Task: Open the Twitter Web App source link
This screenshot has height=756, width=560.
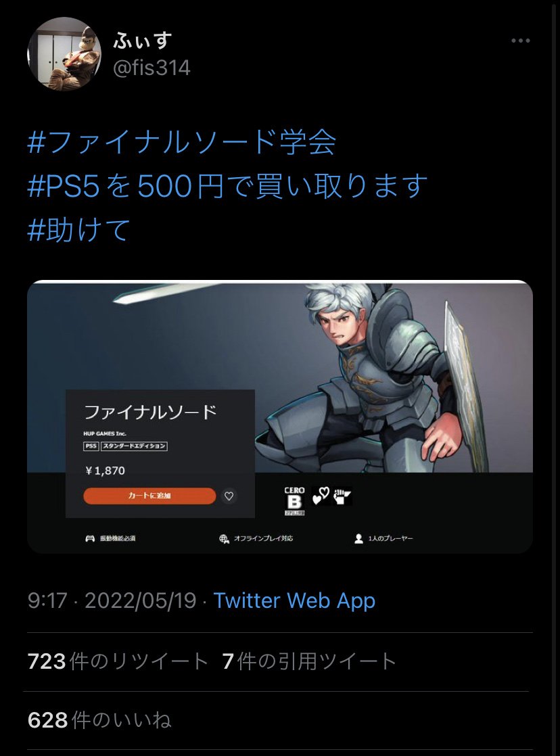Action: click(x=294, y=600)
